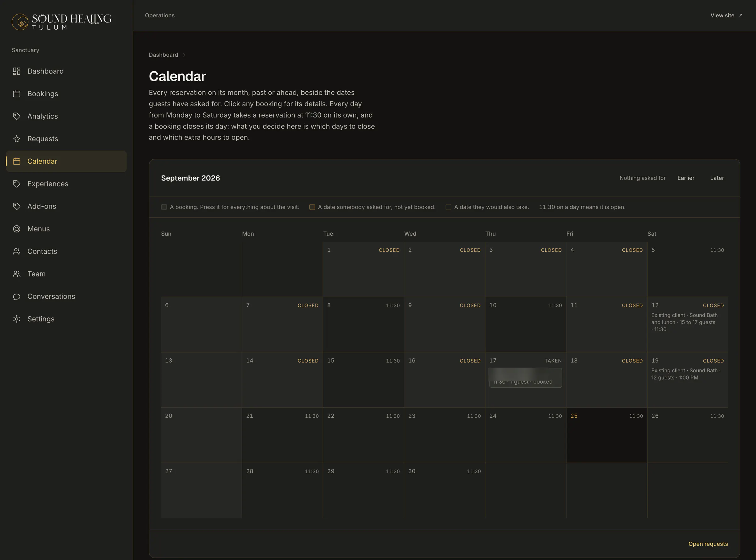Click the Bookings calendar icon in the sidebar
This screenshot has height=560, width=756.
coord(17,94)
